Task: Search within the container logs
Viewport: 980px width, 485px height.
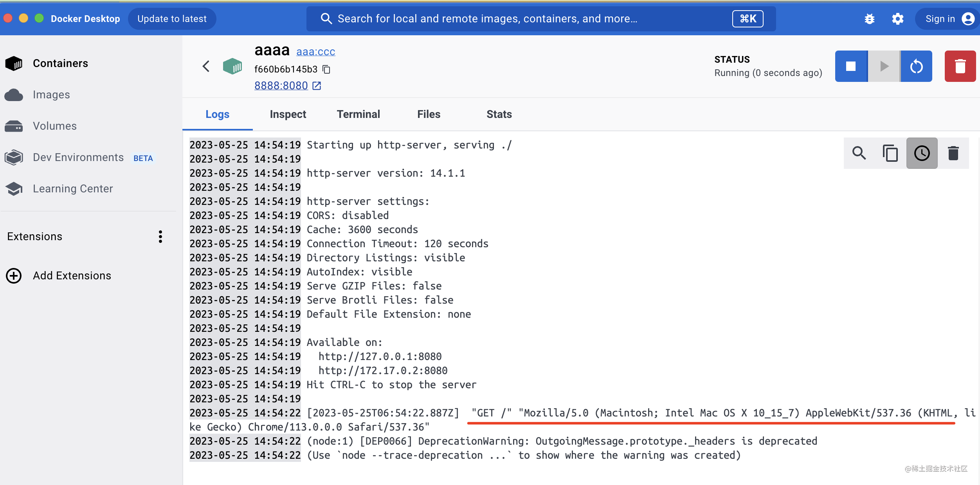Action: (859, 153)
